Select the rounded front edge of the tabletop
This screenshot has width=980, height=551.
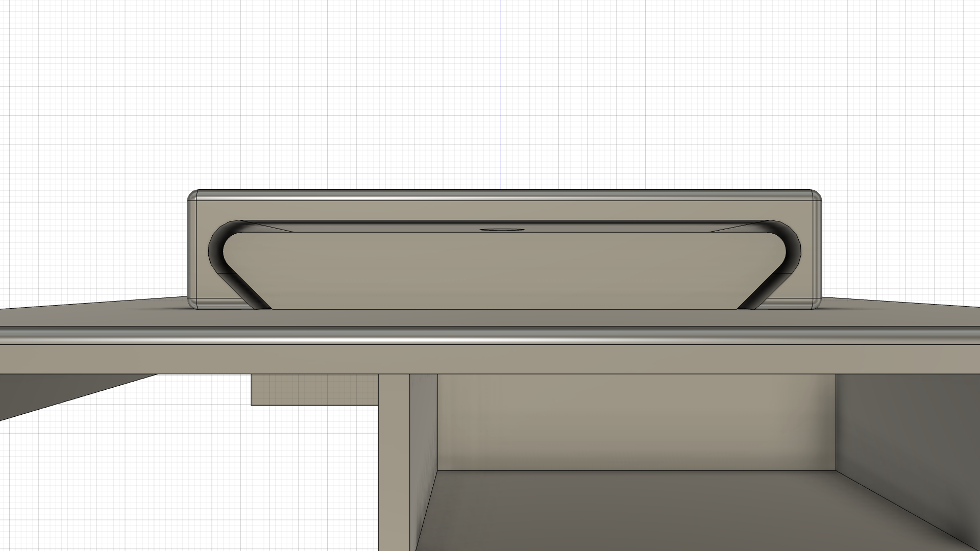click(x=490, y=336)
